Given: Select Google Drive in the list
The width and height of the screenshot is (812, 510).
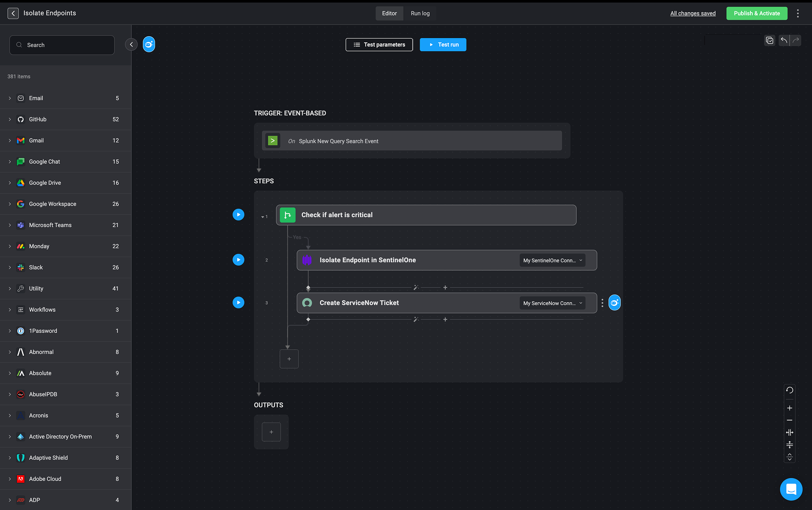Looking at the screenshot, I should click(x=65, y=183).
